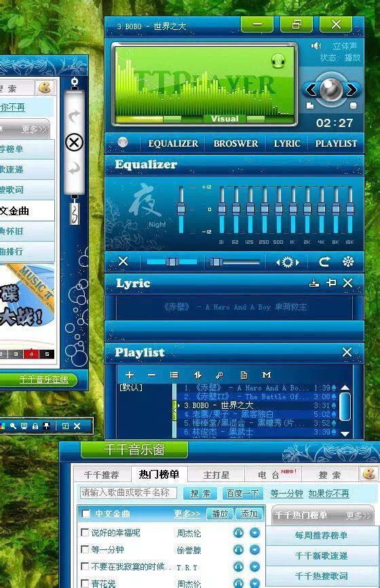
Task: Adjust the 16K equalizer band slider
Action: coord(349,209)
